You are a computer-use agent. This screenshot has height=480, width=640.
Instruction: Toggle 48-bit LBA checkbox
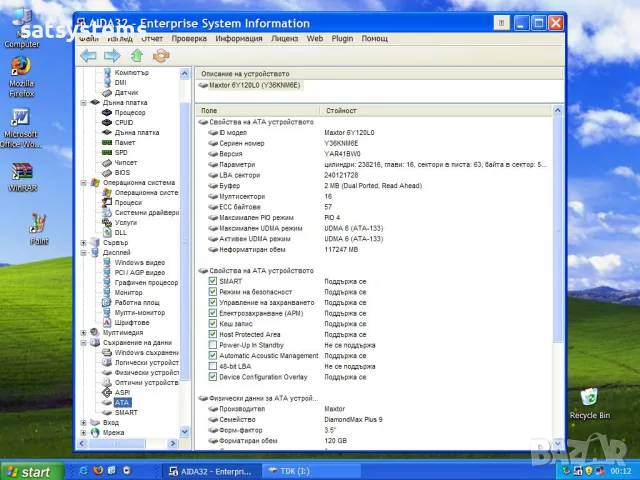(212, 366)
